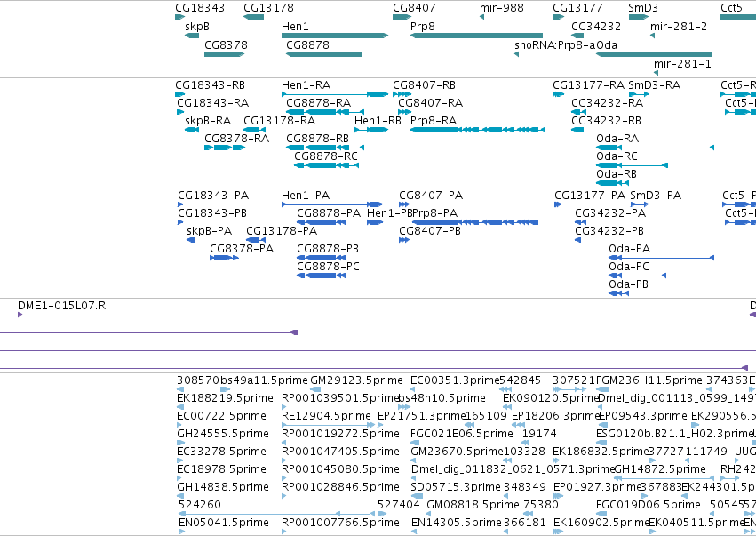This screenshot has width=756, height=536.
Task: Click the "mir-281-1" label
Action: click(682, 64)
